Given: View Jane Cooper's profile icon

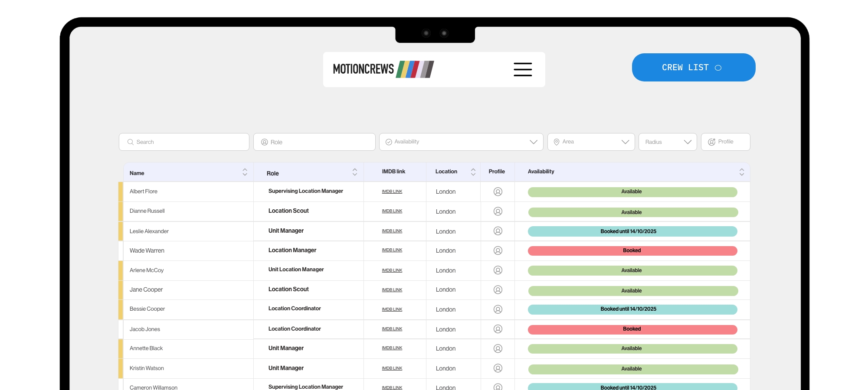Looking at the screenshot, I should 498,289.
